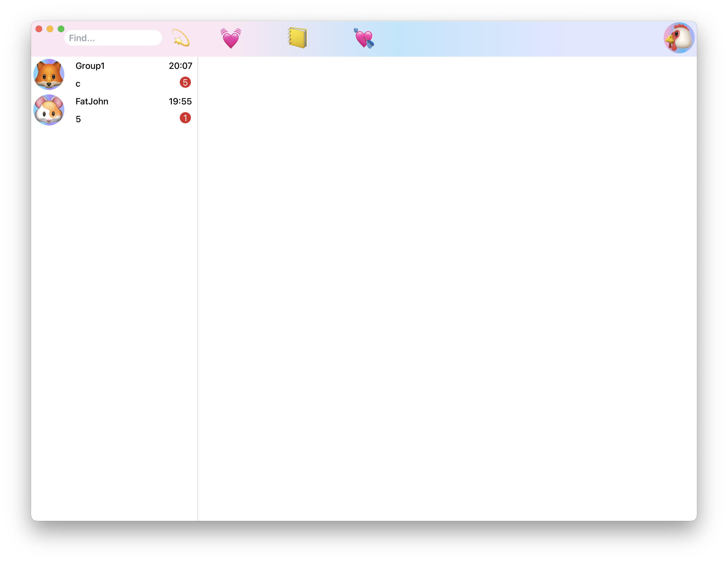Click FatJohn's message preview '5'

(x=78, y=119)
